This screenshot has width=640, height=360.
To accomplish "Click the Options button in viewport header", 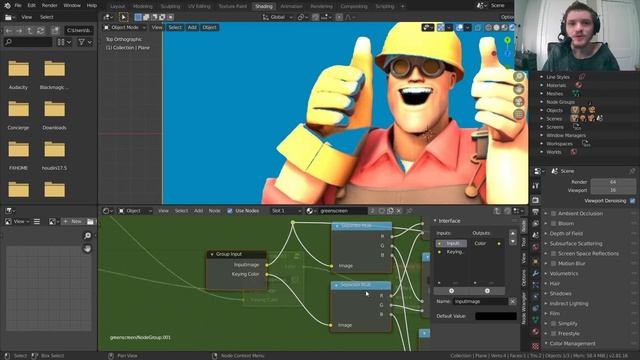I will click(507, 17).
